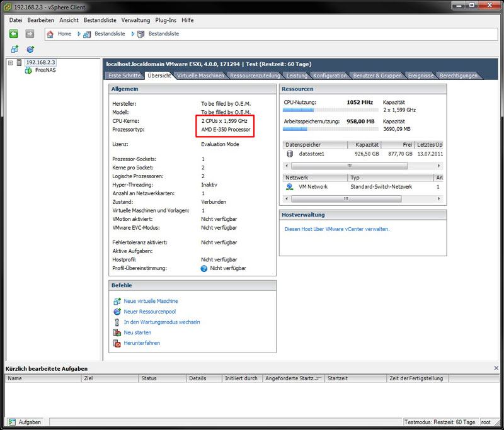Click the FreeNAS virtual machine icon
504x430 pixels.
tap(28, 70)
